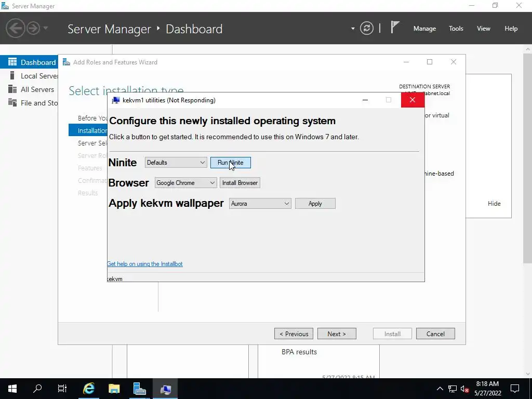
Task: Open the Aurora wallpaper dropdown
Action: coord(260,204)
